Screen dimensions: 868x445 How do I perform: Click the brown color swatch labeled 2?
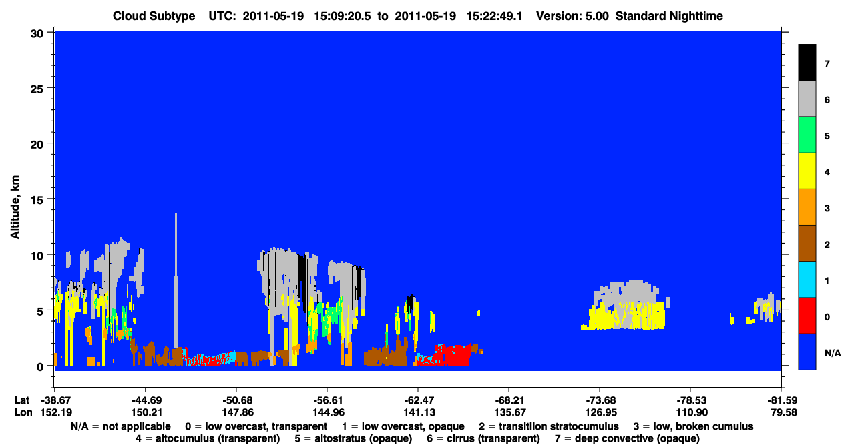807,244
